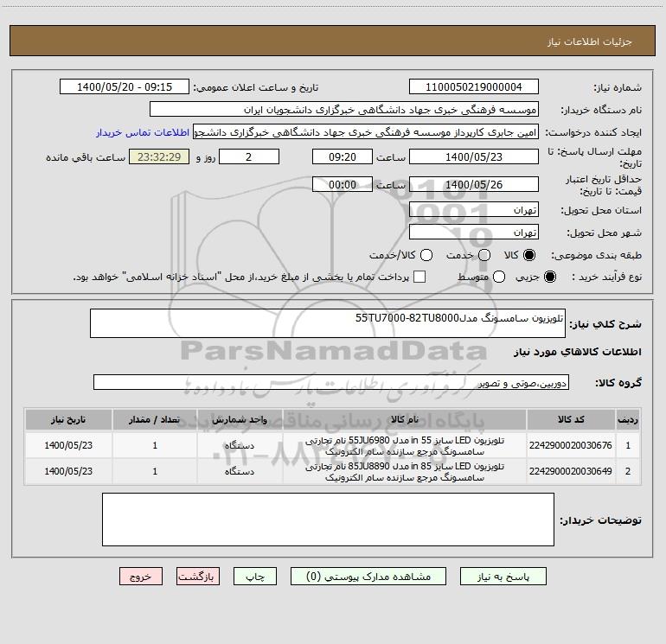Select the کالا radio button
This screenshot has height=644, width=666.
(x=529, y=255)
